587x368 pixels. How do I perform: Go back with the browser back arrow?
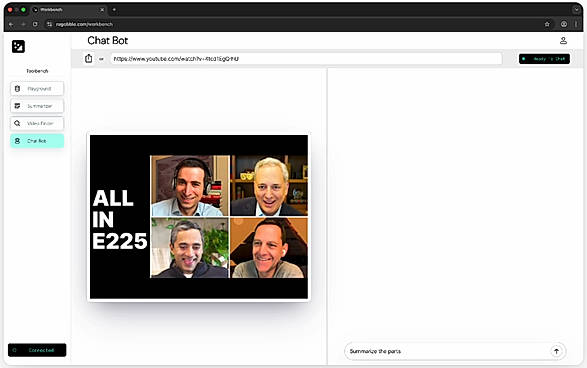11,24
